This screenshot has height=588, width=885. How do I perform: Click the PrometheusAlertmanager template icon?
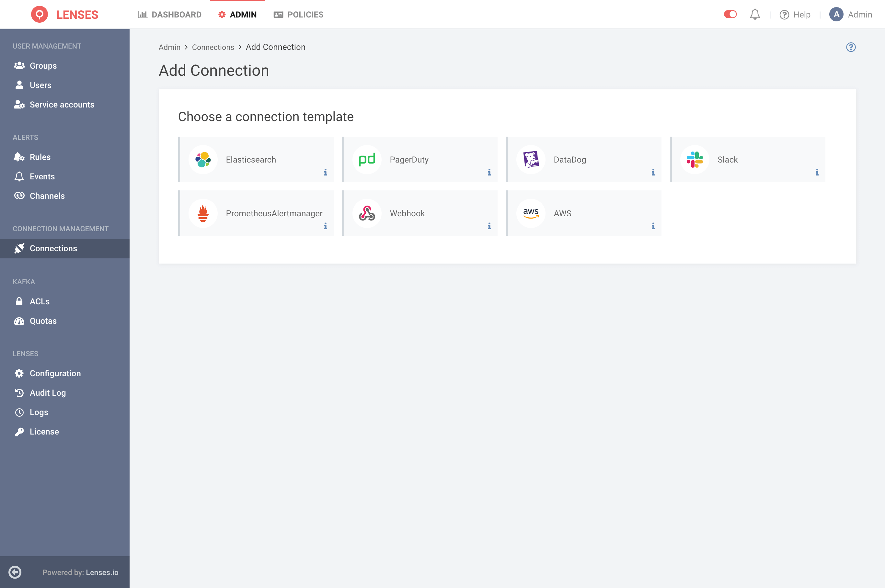click(x=202, y=213)
